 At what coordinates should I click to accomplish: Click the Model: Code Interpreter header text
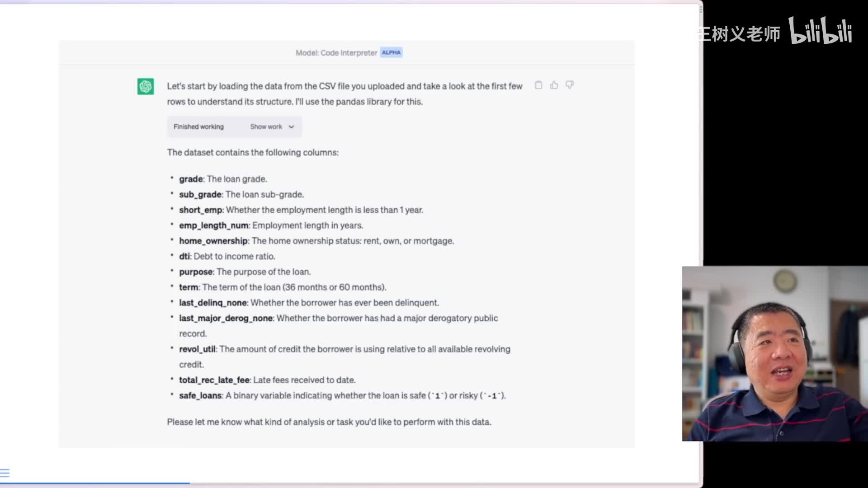pyautogui.click(x=336, y=53)
